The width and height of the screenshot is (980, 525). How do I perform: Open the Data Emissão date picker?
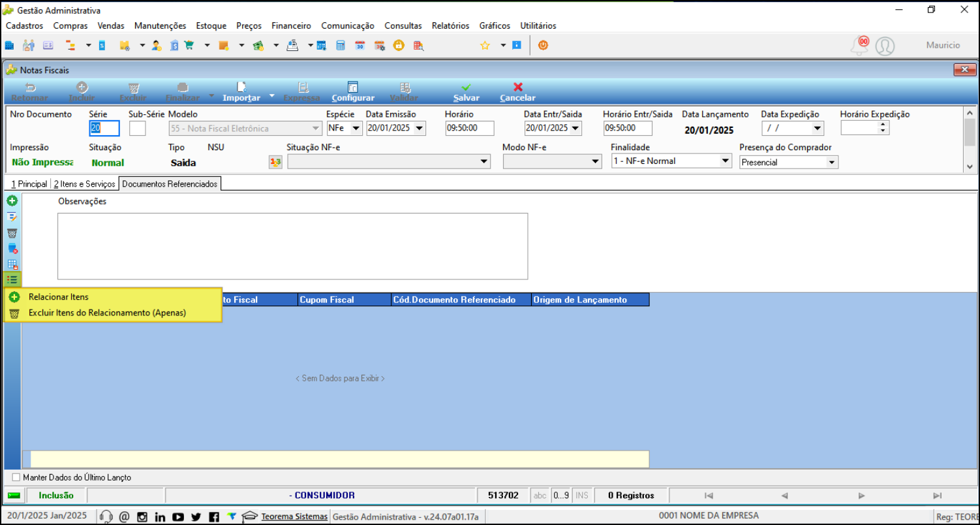pyautogui.click(x=419, y=129)
